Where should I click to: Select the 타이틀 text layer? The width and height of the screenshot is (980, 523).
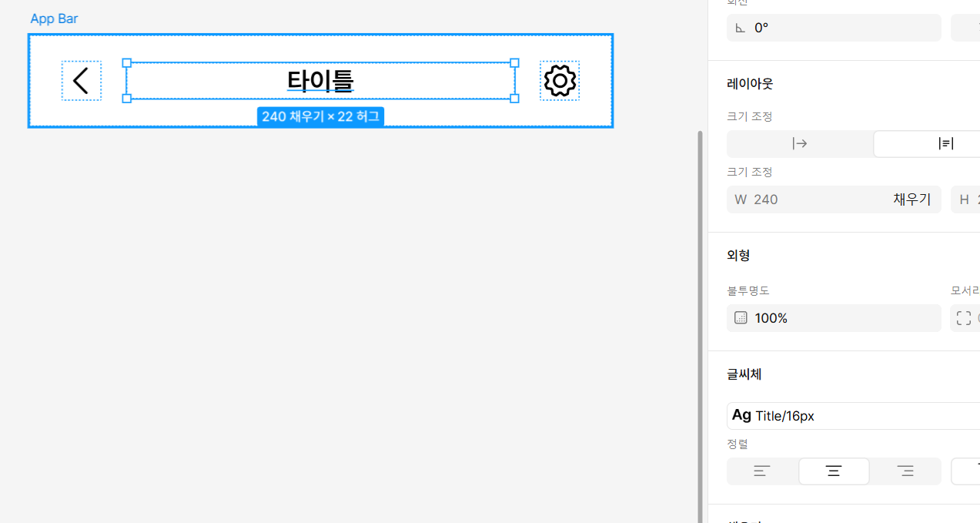pyautogui.click(x=320, y=80)
